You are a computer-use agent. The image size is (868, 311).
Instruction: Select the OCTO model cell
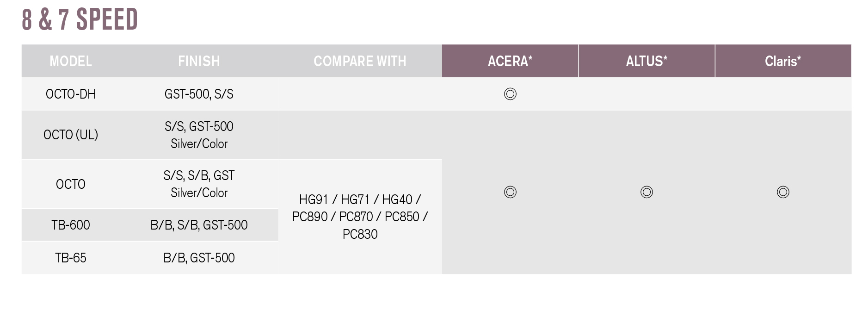pyautogui.click(x=71, y=184)
